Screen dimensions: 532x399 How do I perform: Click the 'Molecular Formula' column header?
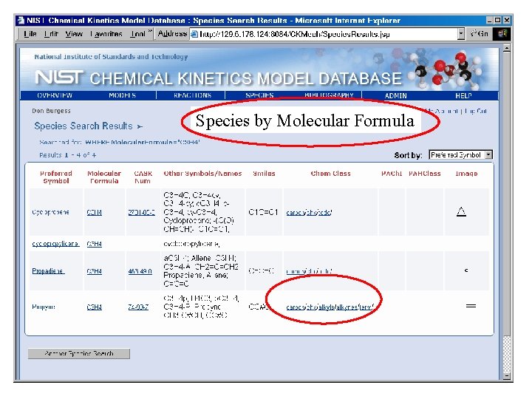point(104,177)
